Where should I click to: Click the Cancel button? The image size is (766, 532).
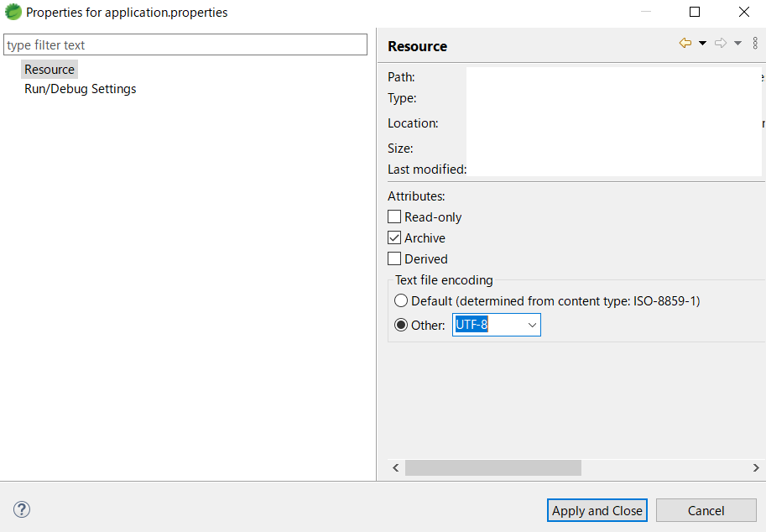(x=706, y=510)
